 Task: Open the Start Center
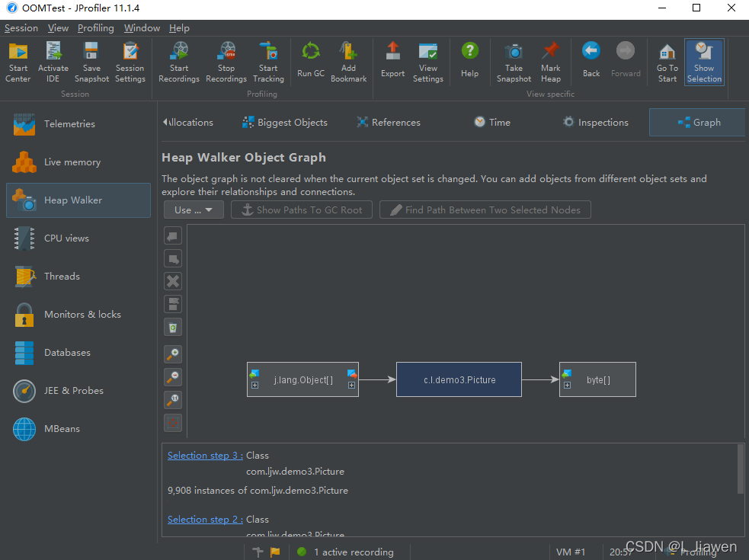coord(18,62)
